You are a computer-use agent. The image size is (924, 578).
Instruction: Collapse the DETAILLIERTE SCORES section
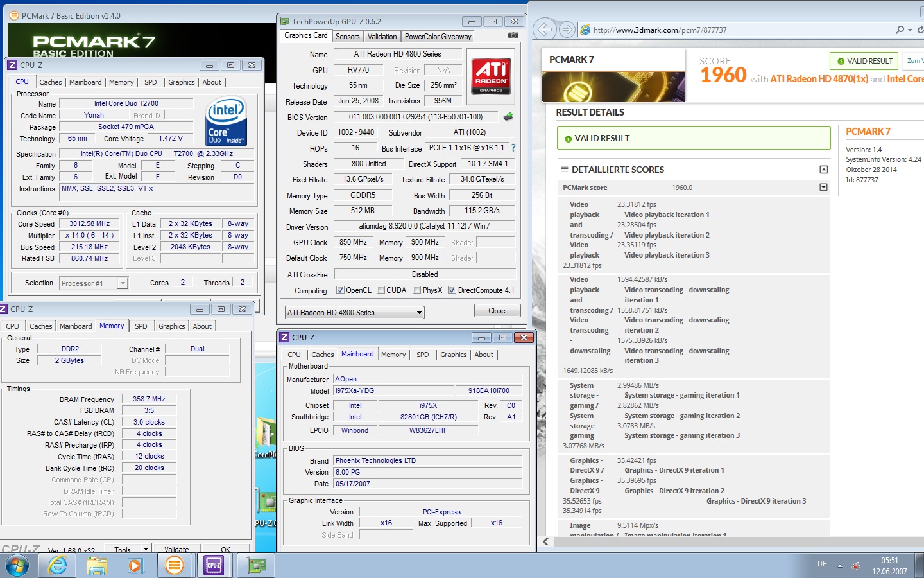coord(824,170)
